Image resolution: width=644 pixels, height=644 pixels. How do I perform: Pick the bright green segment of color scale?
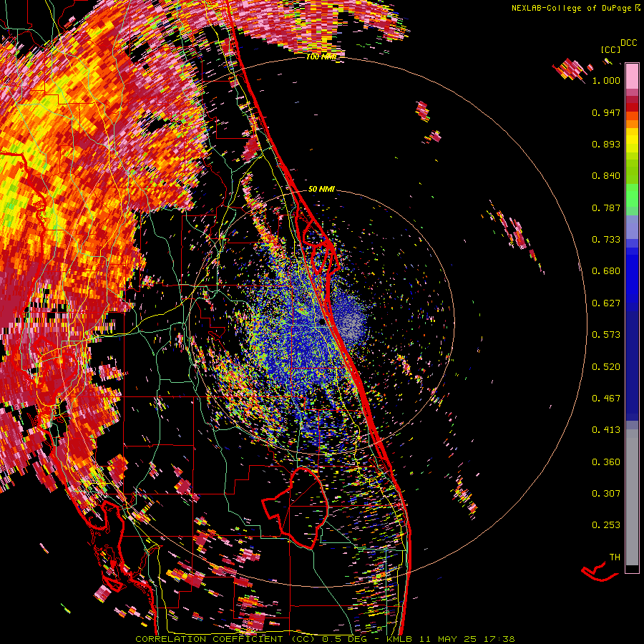tap(632, 195)
